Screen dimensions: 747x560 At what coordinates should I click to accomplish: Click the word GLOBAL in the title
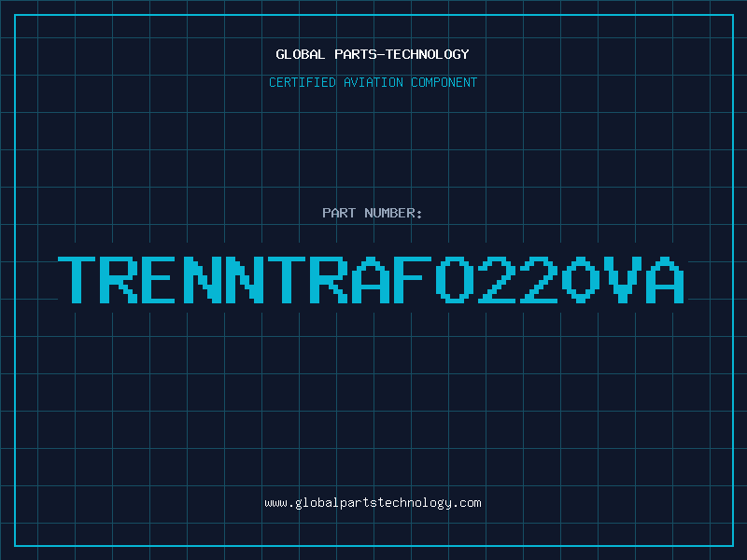301,54
